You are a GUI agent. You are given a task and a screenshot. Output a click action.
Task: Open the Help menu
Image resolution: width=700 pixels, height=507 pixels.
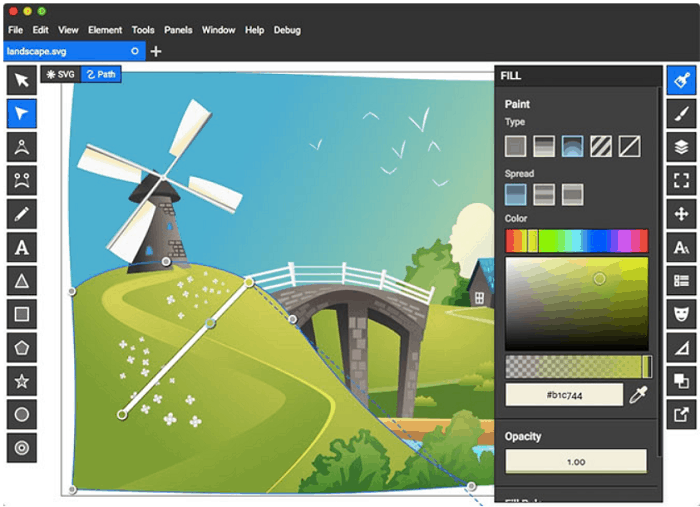254,30
